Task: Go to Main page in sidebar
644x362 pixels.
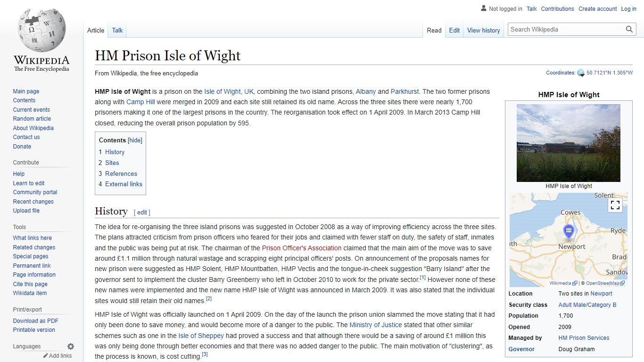Action: click(26, 91)
